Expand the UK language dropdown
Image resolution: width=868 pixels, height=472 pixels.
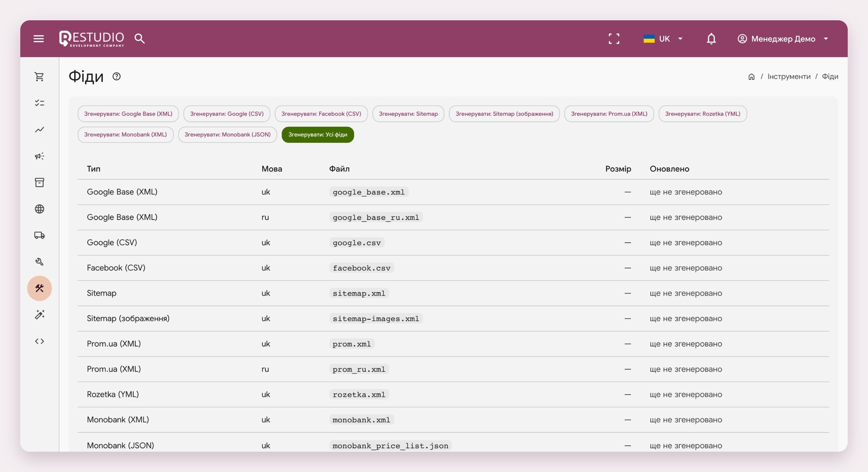[663, 39]
